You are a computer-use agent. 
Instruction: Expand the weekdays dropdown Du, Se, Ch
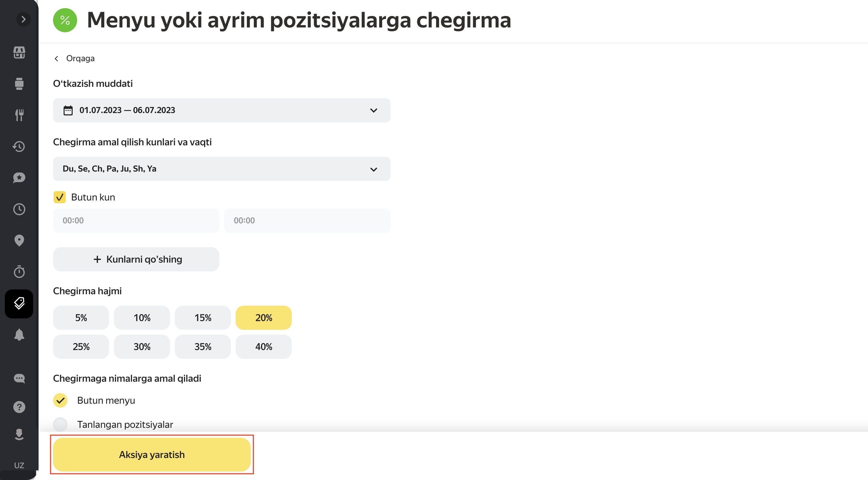(222, 169)
